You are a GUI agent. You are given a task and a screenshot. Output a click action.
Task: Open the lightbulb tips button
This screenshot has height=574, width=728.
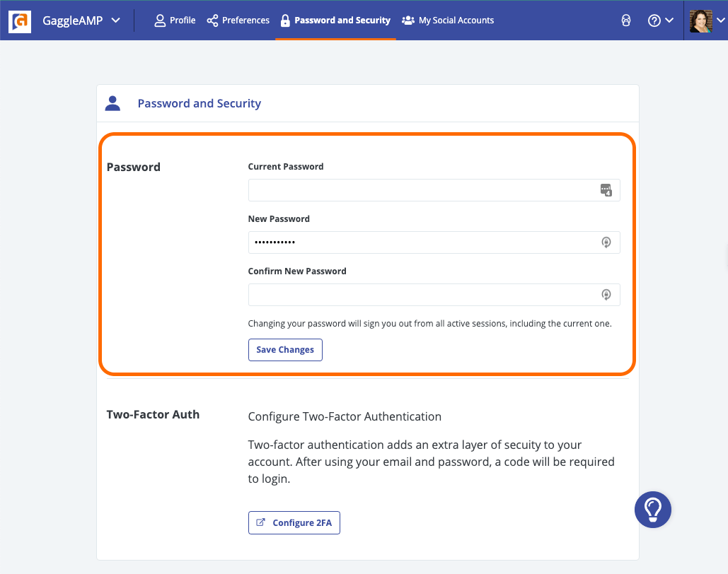click(653, 510)
